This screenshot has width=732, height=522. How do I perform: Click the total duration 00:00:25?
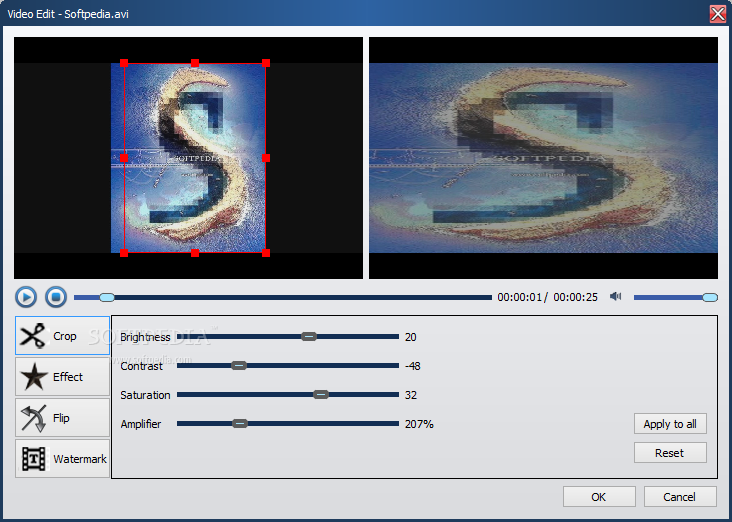click(x=576, y=297)
